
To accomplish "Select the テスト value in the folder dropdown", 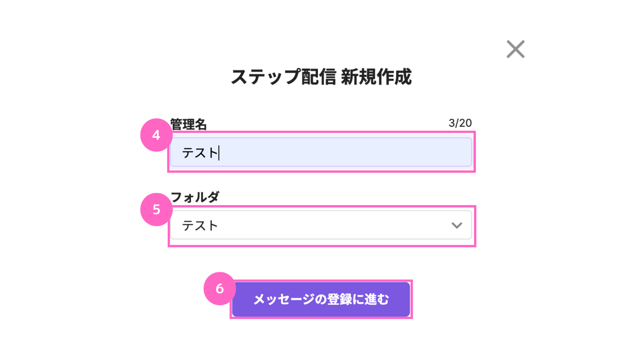I will point(200,226).
